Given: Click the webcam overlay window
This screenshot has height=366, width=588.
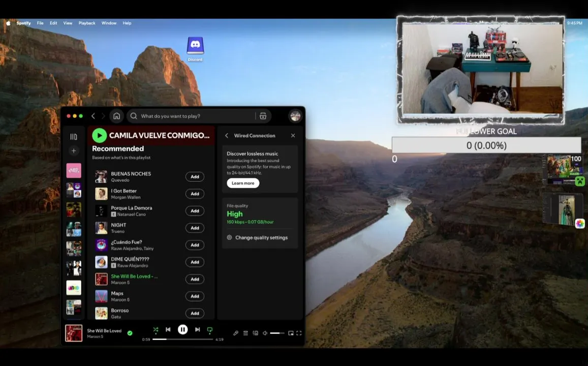Looking at the screenshot, I should (x=481, y=70).
